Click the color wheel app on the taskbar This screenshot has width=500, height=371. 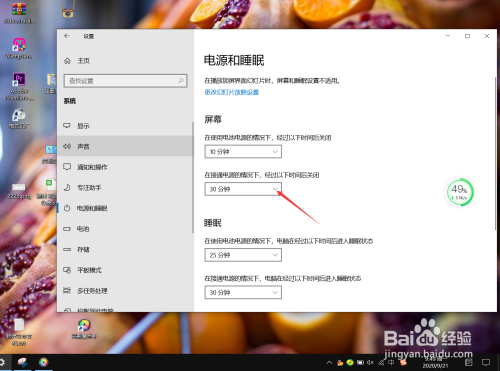pyautogui.click(x=44, y=362)
